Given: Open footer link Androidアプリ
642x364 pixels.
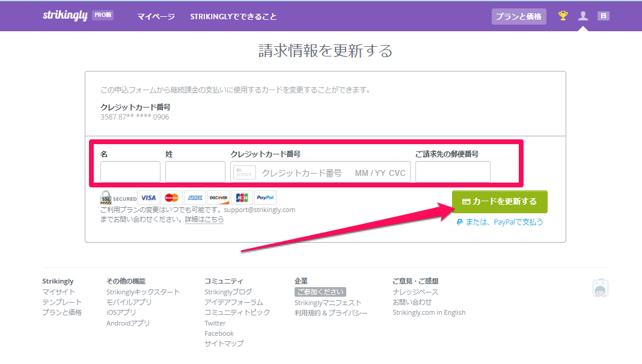Looking at the screenshot, I should click(128, 323).
